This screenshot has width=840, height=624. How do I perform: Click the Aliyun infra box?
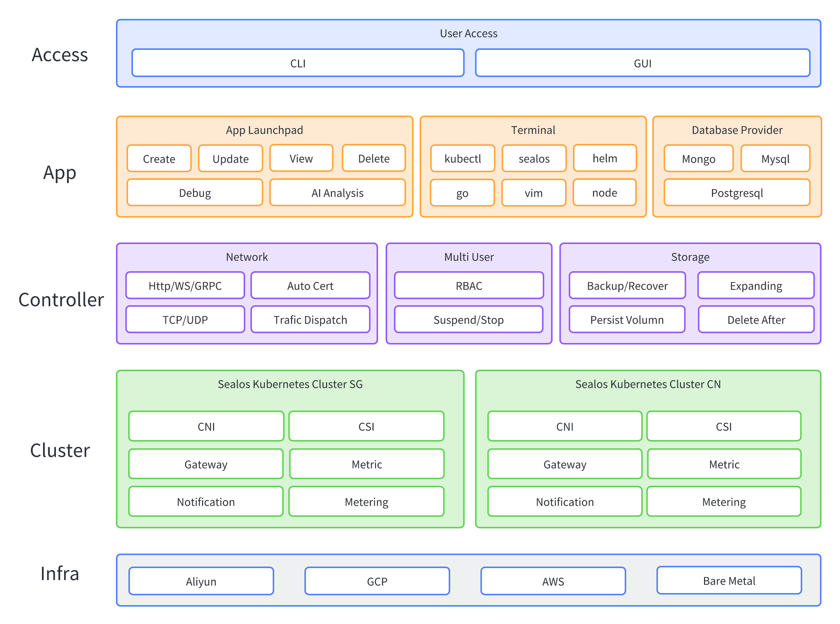[201, 581]
